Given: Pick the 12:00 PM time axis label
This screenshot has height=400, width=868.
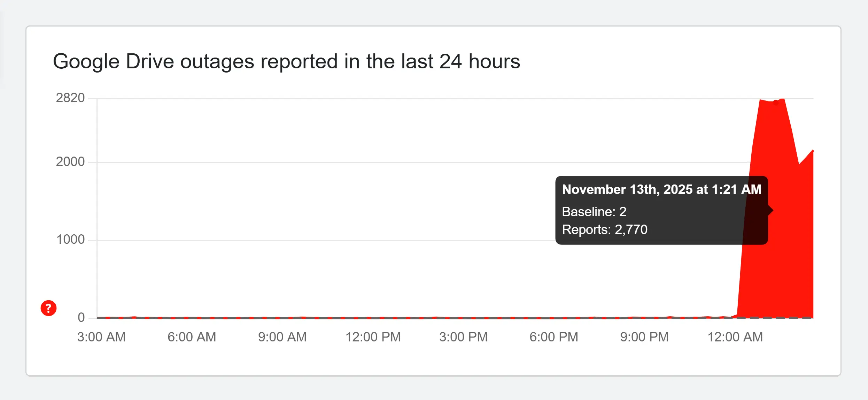Looking at the screenshot, I should (x=373, y=337).
